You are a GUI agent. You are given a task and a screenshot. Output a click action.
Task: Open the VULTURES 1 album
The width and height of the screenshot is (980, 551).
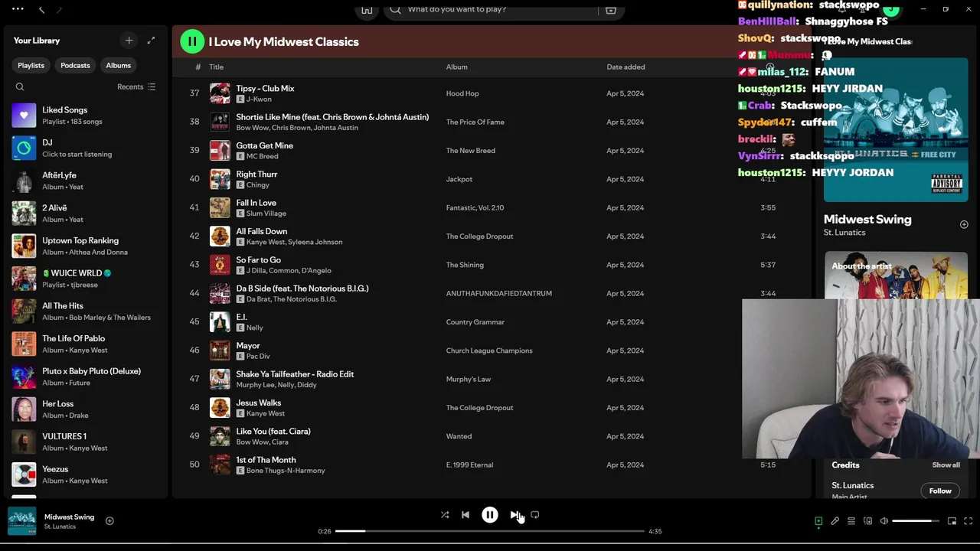click(84, 442)
